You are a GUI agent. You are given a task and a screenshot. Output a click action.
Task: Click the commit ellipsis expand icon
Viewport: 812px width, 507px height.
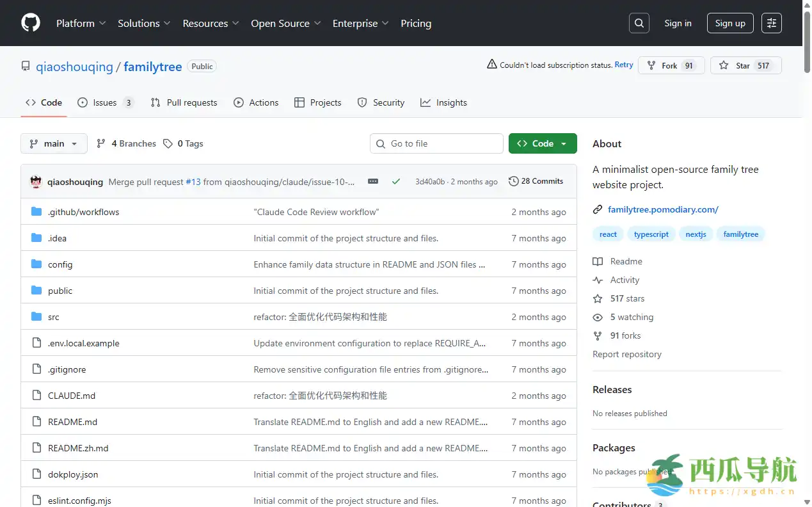pyautogui.click(x=373, y=181)
